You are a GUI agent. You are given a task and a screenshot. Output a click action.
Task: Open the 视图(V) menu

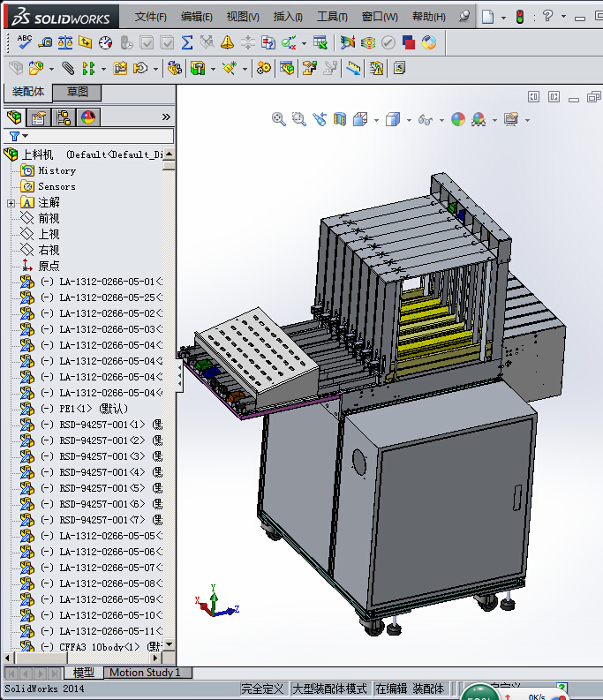[x=243, y=17]
